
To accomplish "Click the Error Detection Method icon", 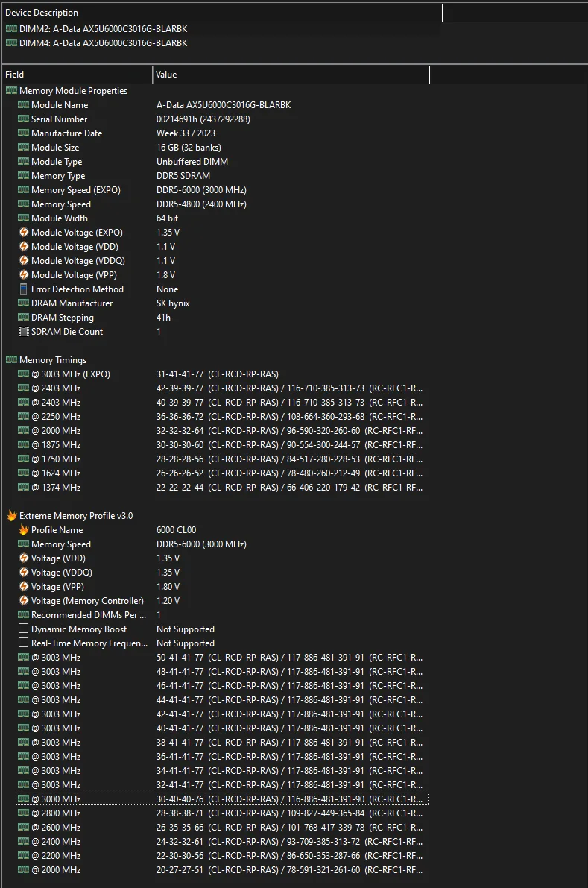I will point(23,289).
